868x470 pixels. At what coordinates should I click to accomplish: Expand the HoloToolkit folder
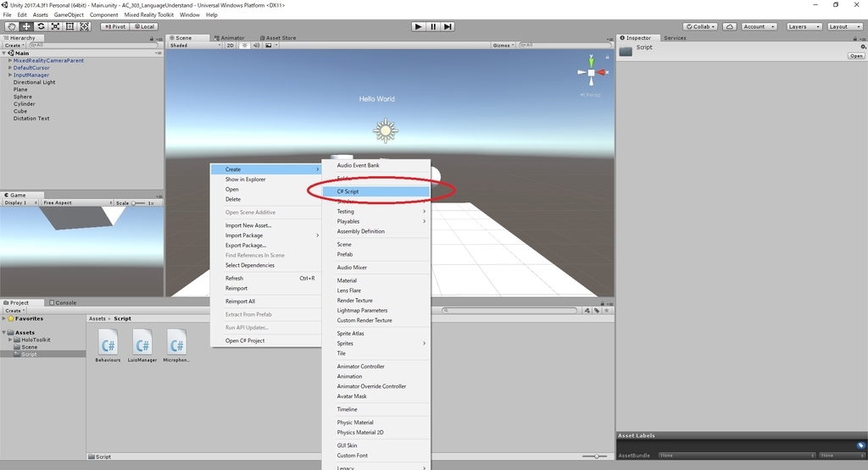tap(10, 340)
